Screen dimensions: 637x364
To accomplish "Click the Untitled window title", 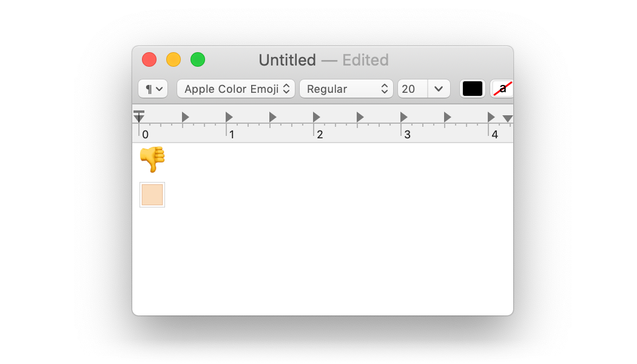I will [x=287, y=60].
